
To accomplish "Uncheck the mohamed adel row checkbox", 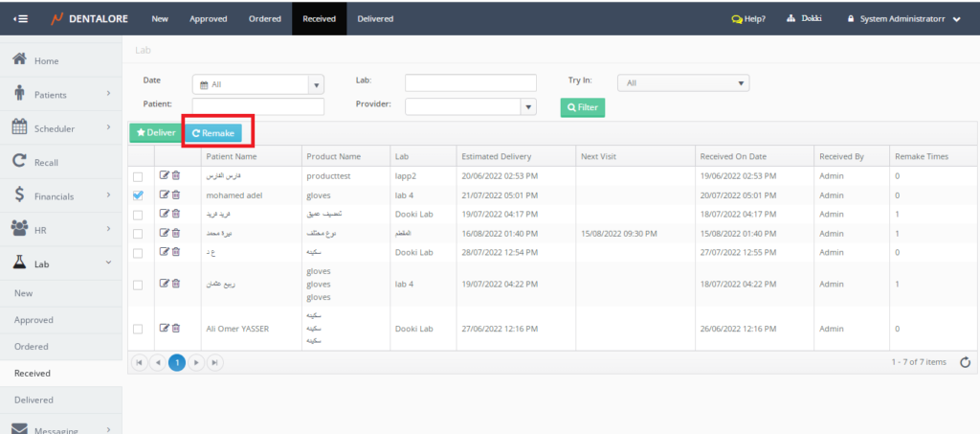I will [x=138, y=195].
